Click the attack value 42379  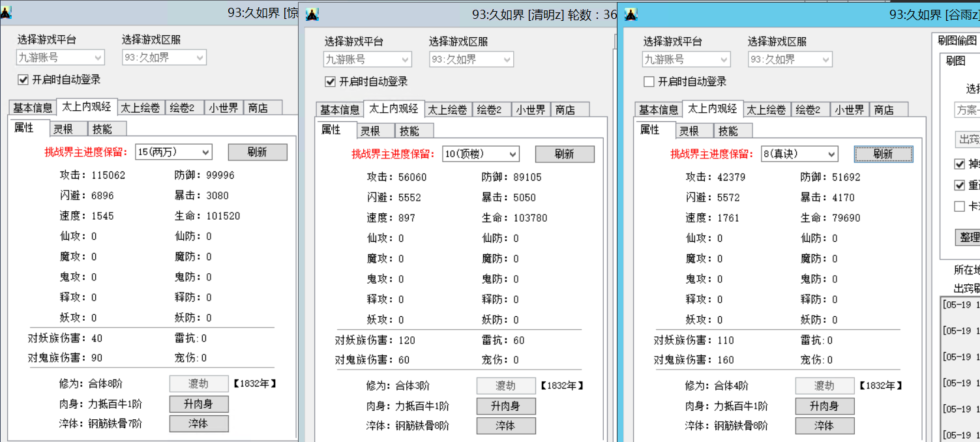pos(731,177)
